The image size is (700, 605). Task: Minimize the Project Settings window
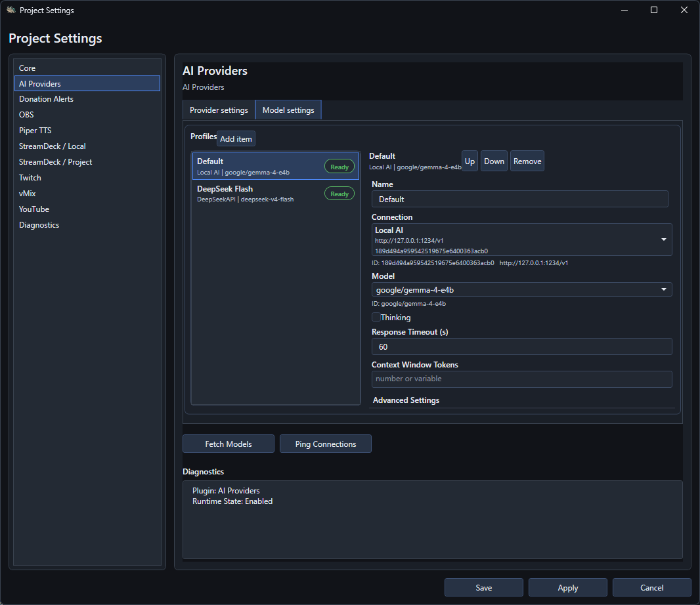point(624,10)
